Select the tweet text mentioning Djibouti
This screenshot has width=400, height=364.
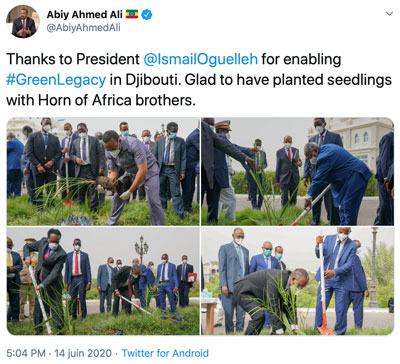pyautogui.click(x=199, y=80)
